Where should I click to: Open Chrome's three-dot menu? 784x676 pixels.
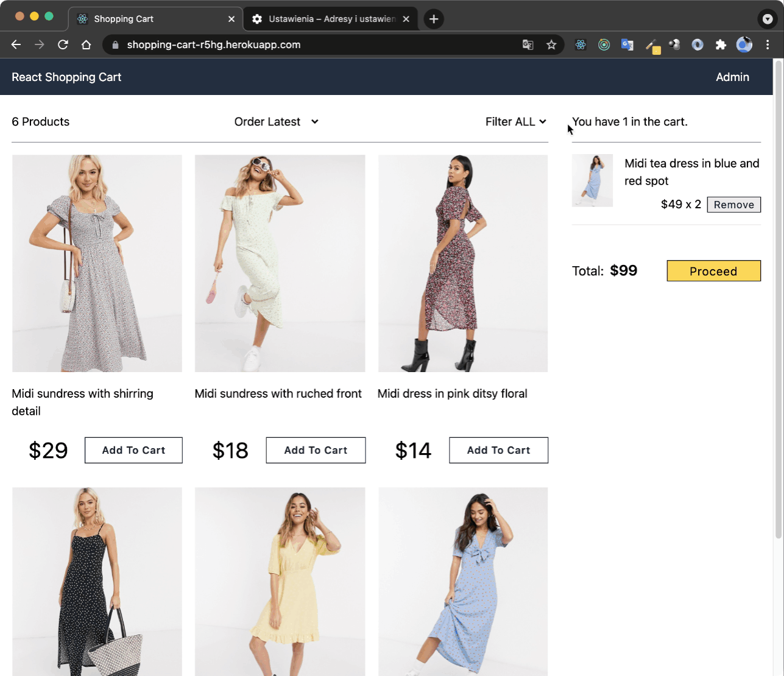point(768,44)
